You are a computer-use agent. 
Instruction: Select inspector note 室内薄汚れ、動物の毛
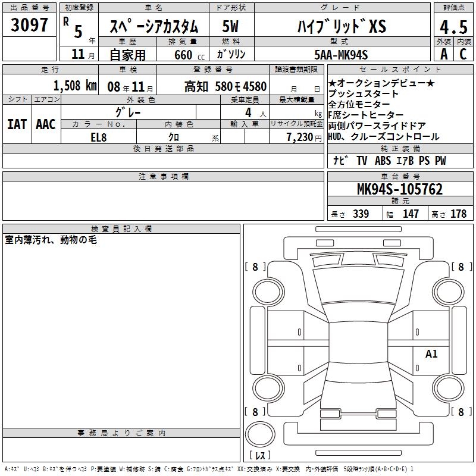tap(51, 240)
